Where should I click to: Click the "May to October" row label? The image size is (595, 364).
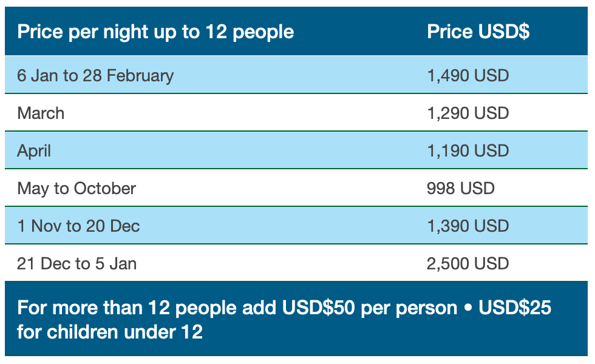click(76, 188)
